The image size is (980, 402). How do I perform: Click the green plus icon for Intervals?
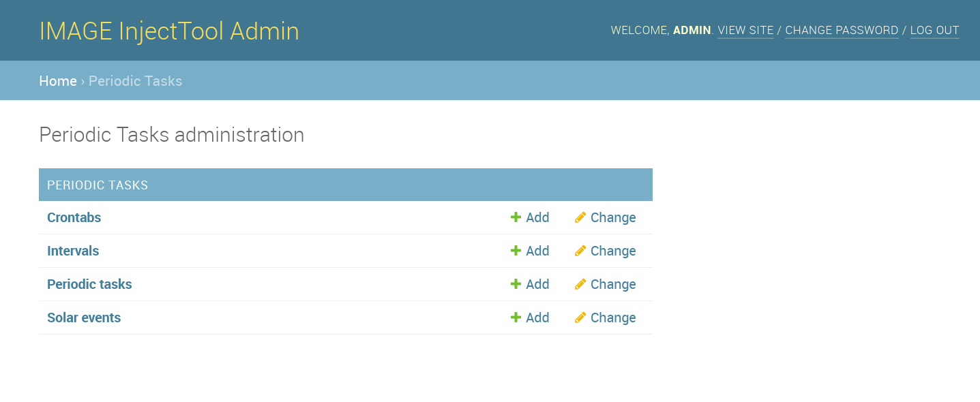pos(516,251)
